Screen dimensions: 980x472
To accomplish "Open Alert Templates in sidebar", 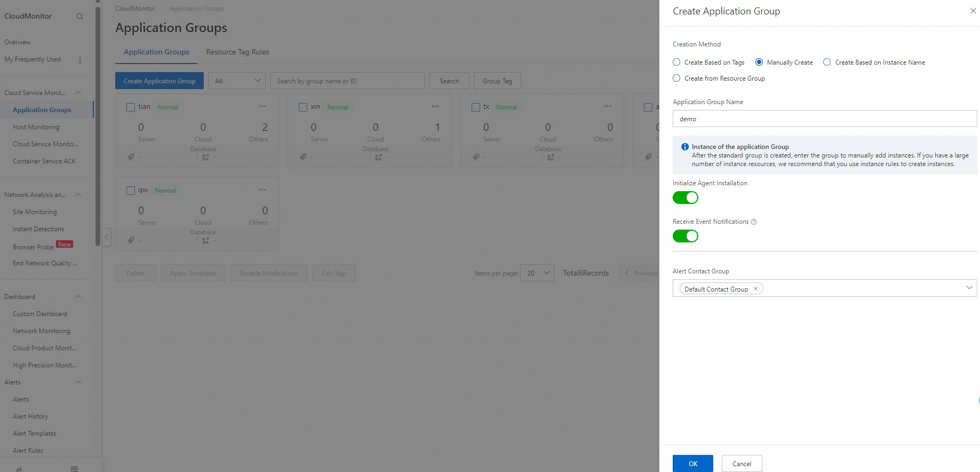I will (x=35, y=434).
